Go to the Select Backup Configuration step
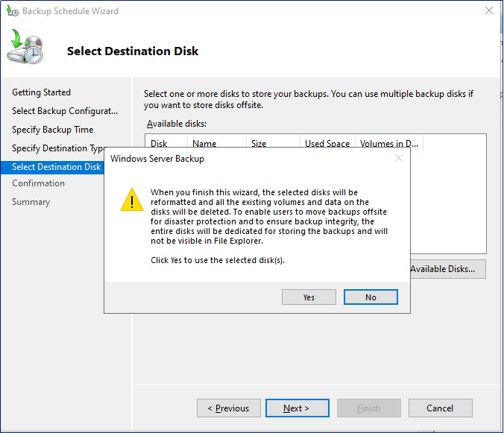This screenshot has width=504, height=433. pos(65,111)
